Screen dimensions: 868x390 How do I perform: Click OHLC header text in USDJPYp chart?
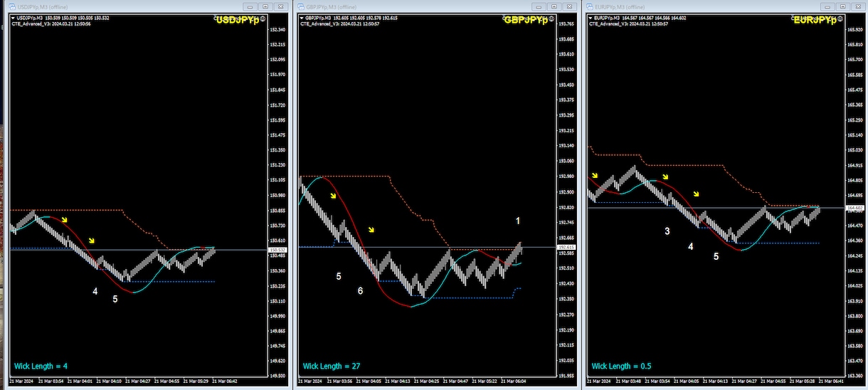coord(63,18)
